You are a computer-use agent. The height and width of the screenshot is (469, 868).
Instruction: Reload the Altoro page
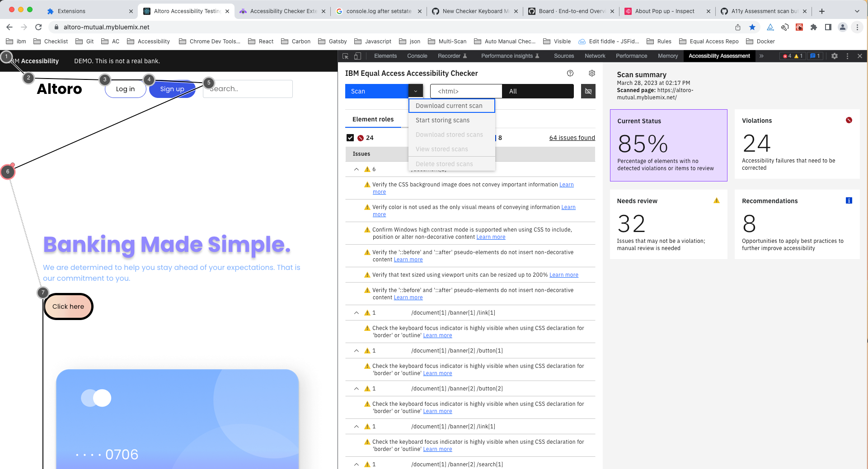point(38,27)
